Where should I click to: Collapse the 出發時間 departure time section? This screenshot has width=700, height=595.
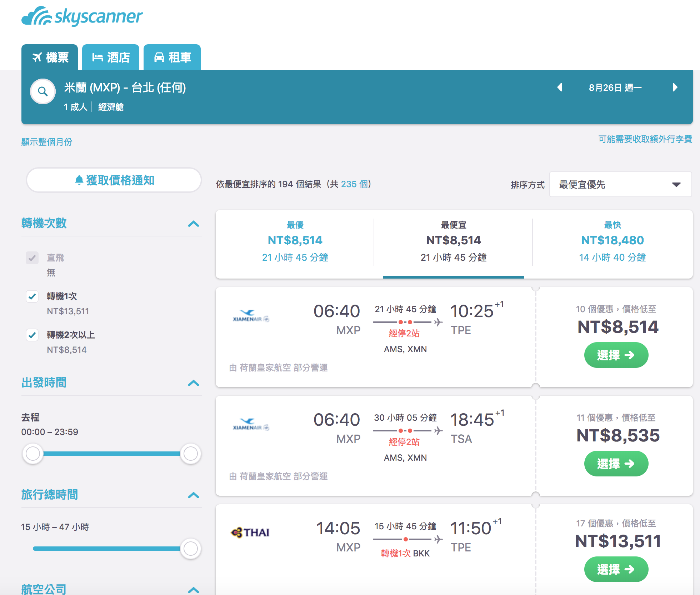(194, 383)
